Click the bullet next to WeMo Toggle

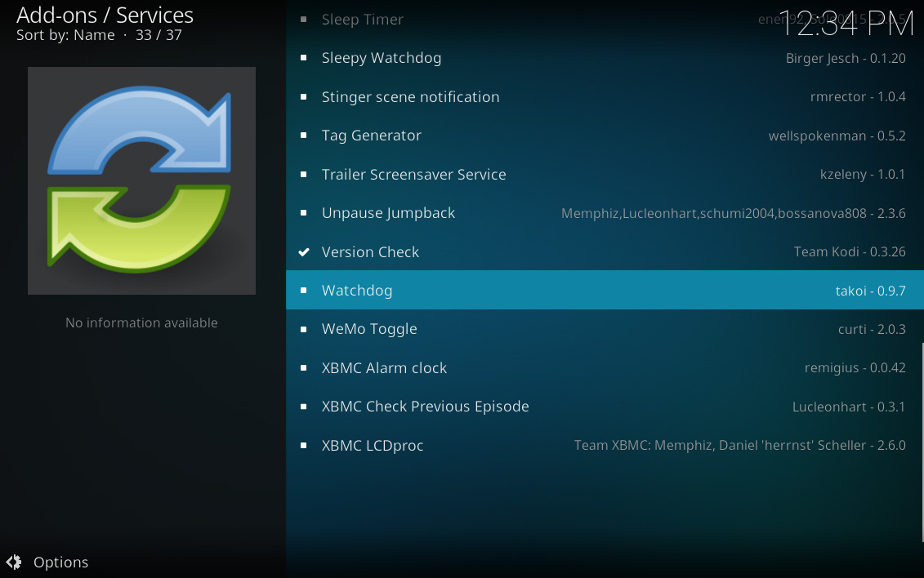coord(303,329)
